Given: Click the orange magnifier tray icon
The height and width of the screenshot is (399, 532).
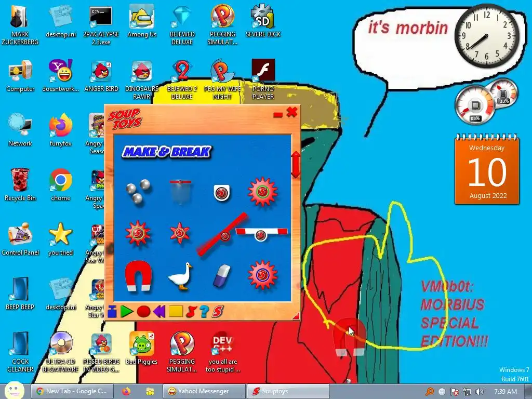Looking at the screenshot, I should (430, 392).
